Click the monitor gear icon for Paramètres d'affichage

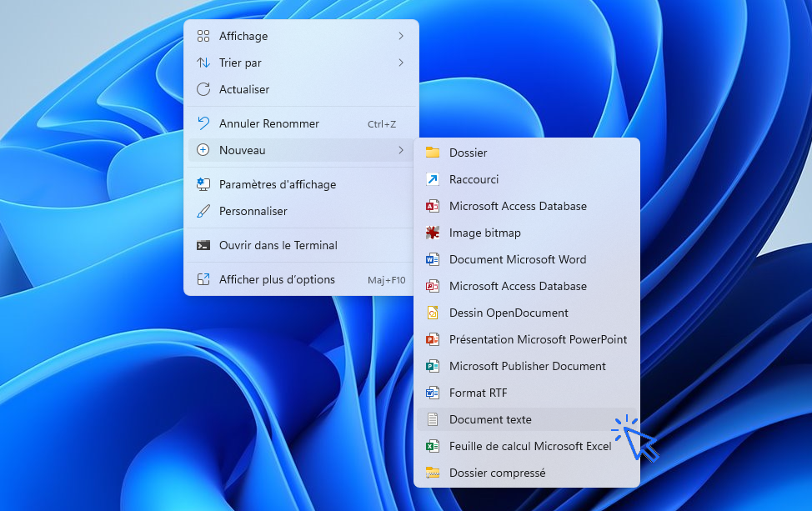203,183
